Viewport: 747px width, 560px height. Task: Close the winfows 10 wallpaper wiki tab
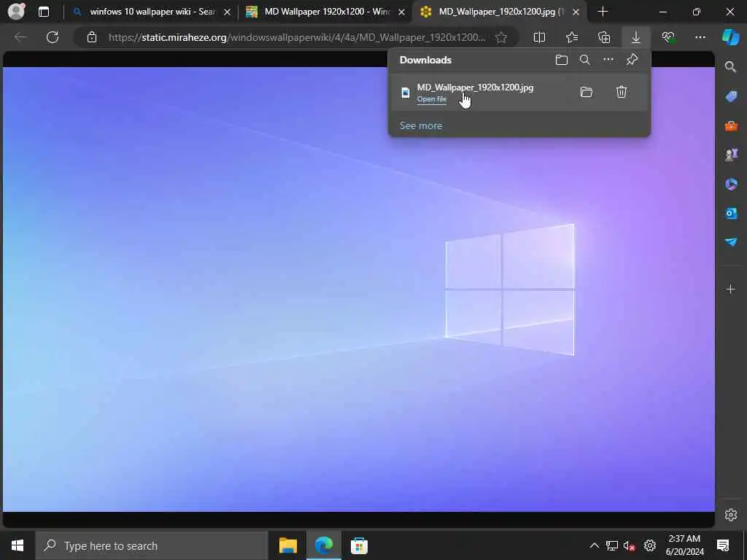[228, 12]
